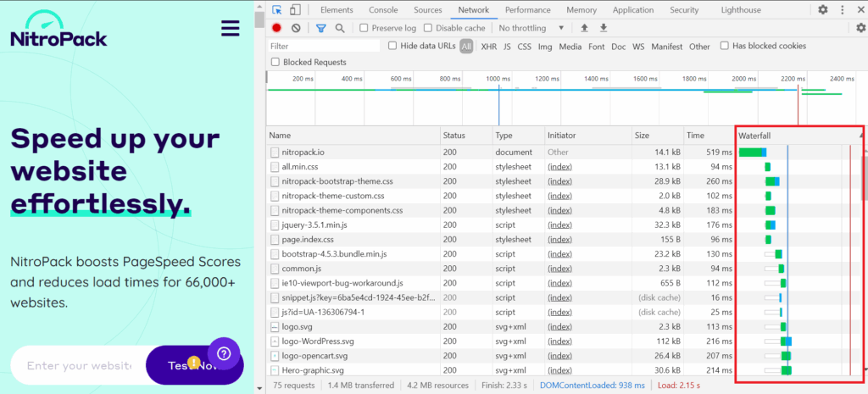Toggle the filter funnel icon

[x=321, y=28]
